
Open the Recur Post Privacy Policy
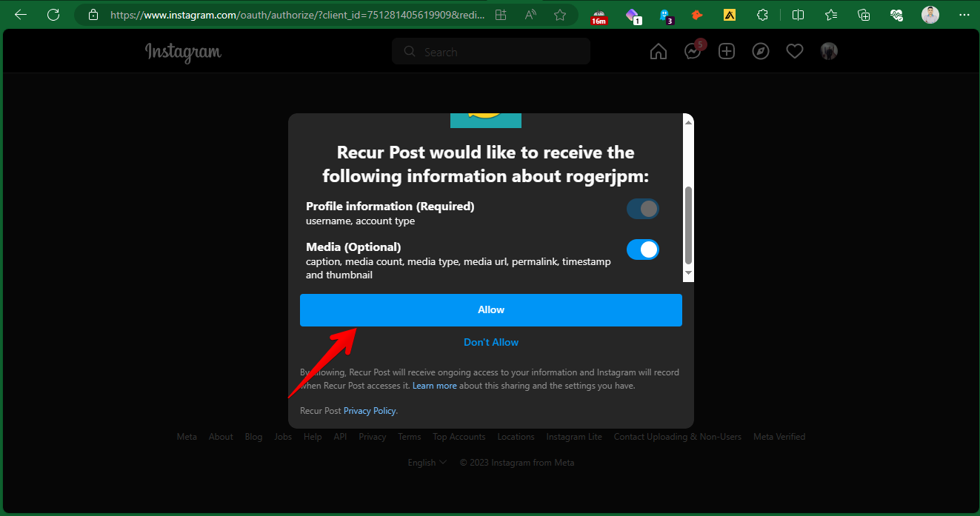[370, 411]
